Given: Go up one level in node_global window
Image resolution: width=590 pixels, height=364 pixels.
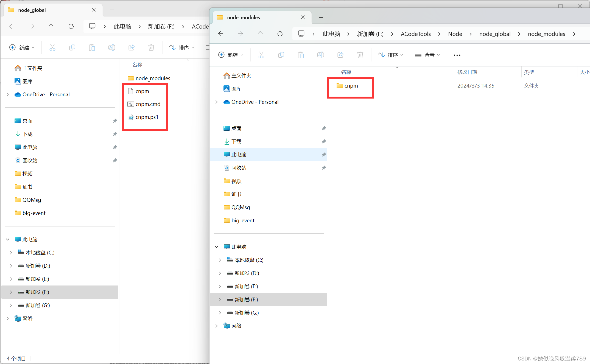Looking at the screenshot, I should click(x=51, y=26).
